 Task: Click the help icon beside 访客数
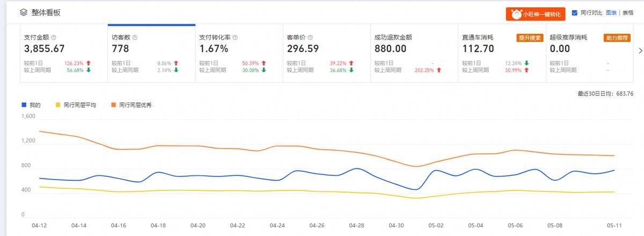pyautogui.click(x=135, y=38)
